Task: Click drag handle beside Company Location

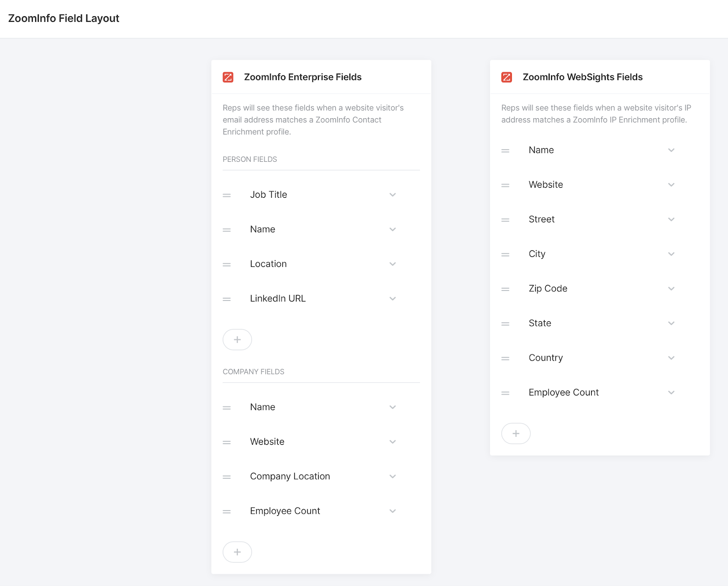Action: pos(227,477)
